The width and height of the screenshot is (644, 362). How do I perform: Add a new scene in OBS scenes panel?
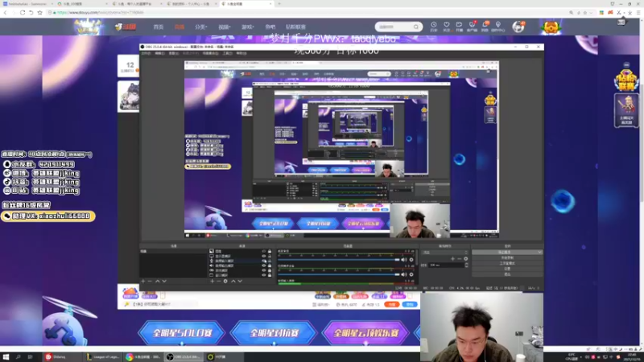143,281
